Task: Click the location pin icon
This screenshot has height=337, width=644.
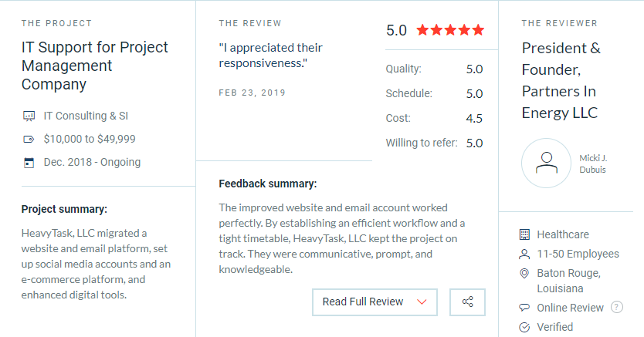Action: point(524,274)
